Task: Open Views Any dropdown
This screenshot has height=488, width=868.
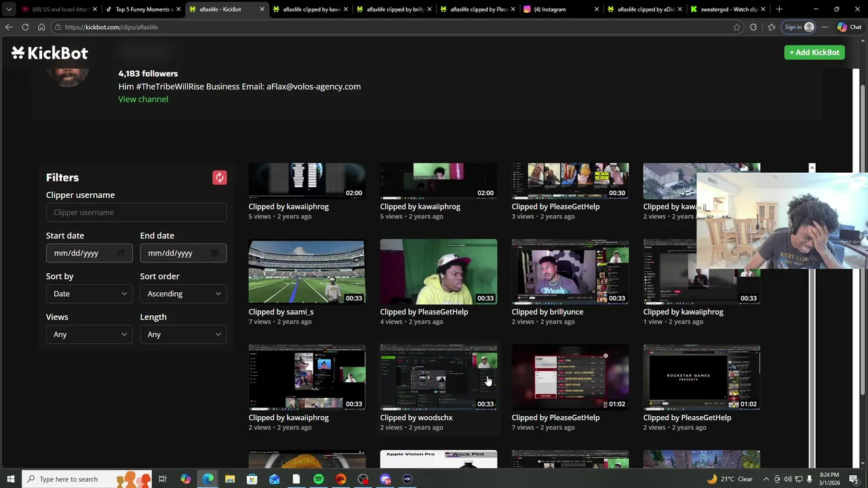Action: click(x=90, y=334)
